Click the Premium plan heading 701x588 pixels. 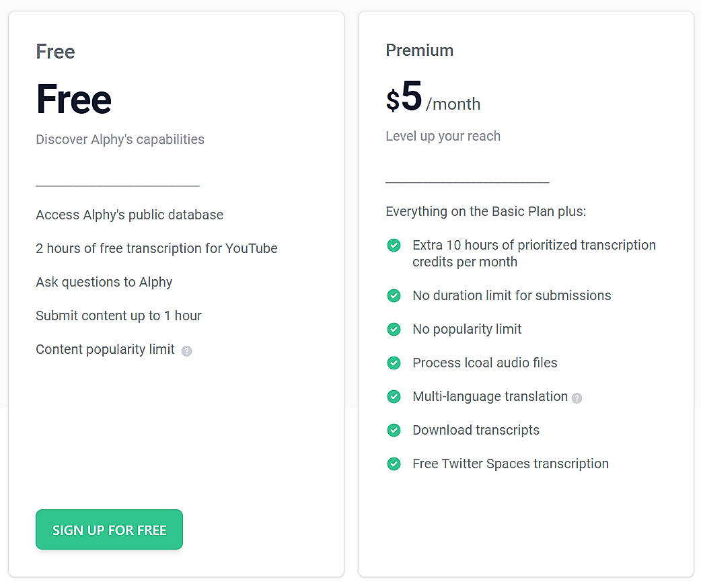(x=419, y=50)
